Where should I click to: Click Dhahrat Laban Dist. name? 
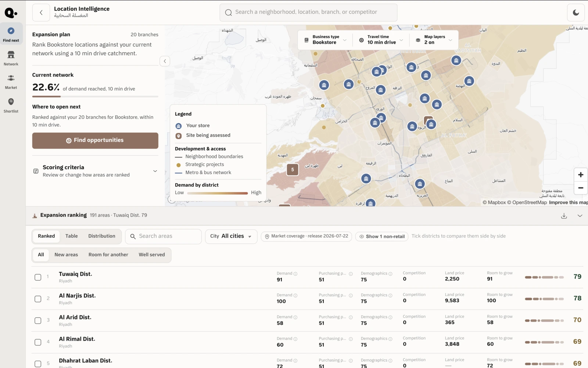[x=85, y=361]
